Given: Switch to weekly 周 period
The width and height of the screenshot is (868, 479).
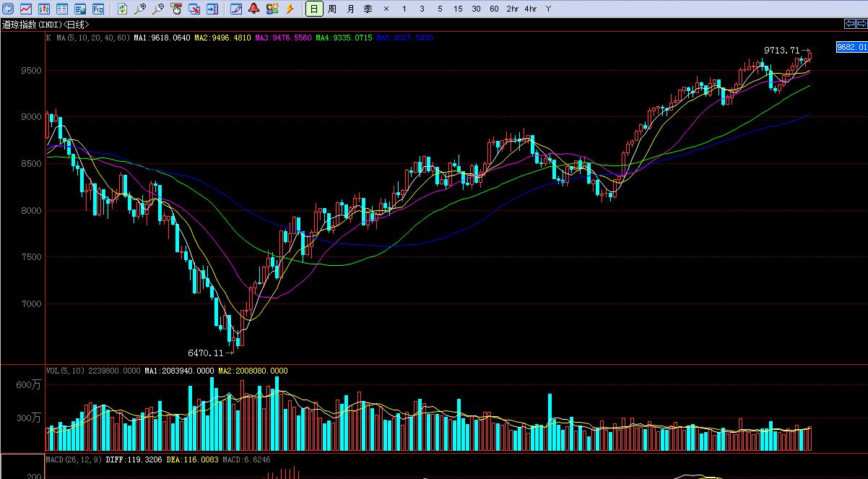Looking at the screenshot, I should coord(332,9).
